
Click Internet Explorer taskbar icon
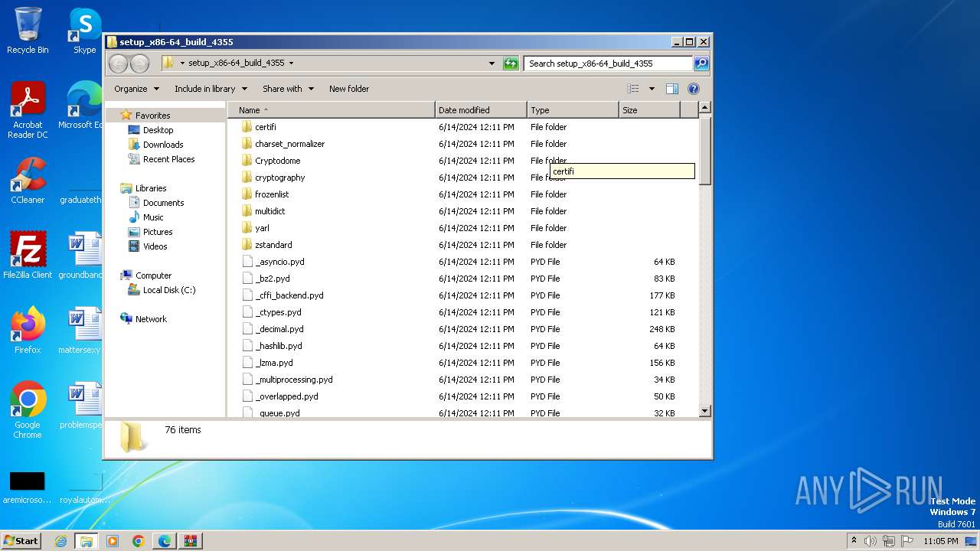pyautogui.click(x=60, y=541)
